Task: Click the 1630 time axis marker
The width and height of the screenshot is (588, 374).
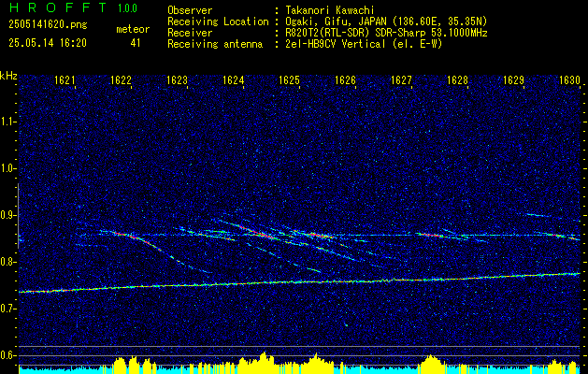Action: [x=569, y=79]
